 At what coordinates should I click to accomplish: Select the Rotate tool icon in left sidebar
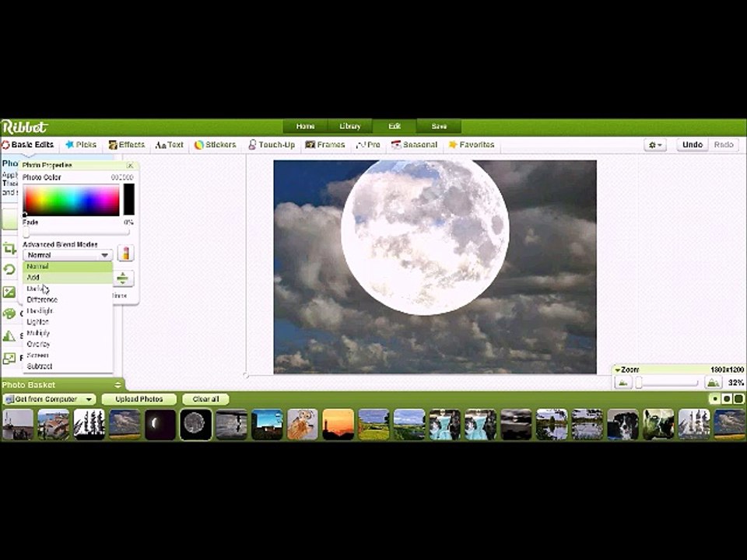9,270
